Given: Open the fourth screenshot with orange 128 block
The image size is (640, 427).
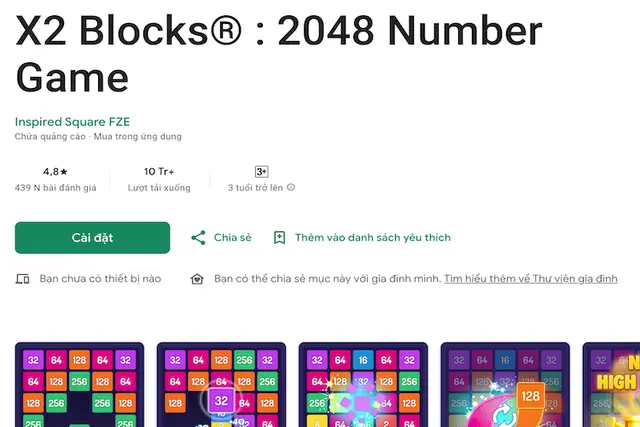Looking at the screenshot, I should click(505, 385).
